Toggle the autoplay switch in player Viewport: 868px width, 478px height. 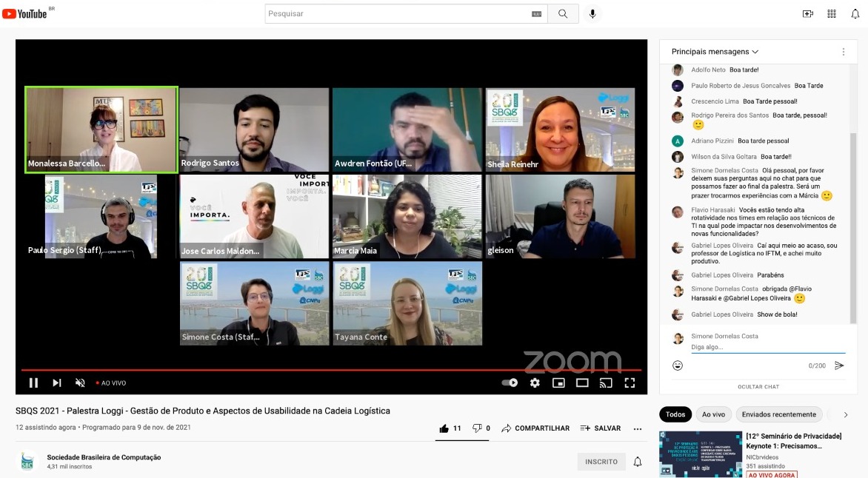[510, 383]
